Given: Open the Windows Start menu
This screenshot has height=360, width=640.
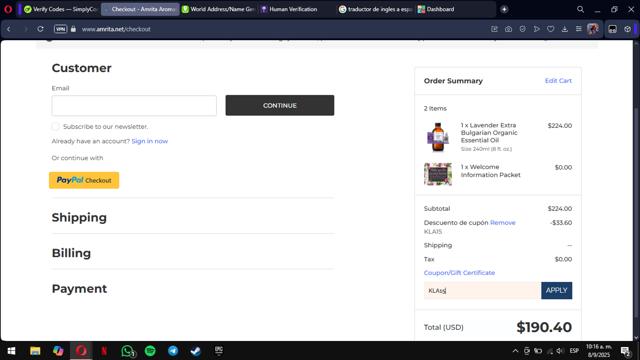Looking at the screenshot, I should (11, 351).
